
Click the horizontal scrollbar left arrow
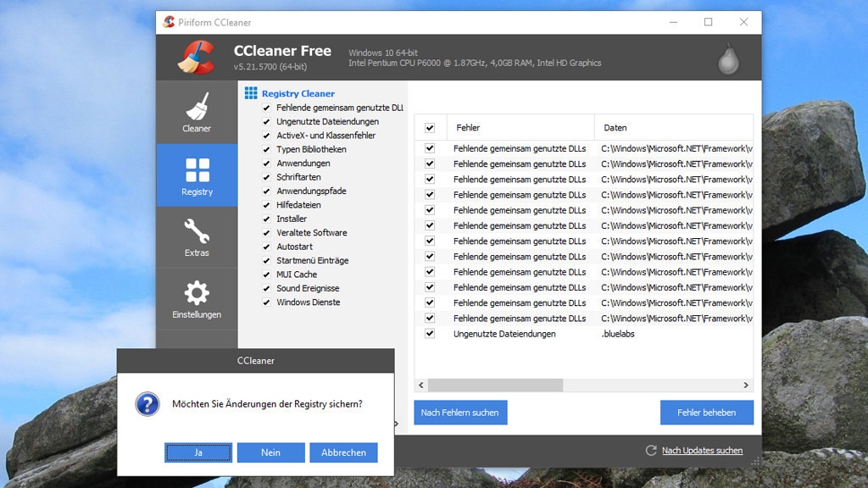[421, 385]
